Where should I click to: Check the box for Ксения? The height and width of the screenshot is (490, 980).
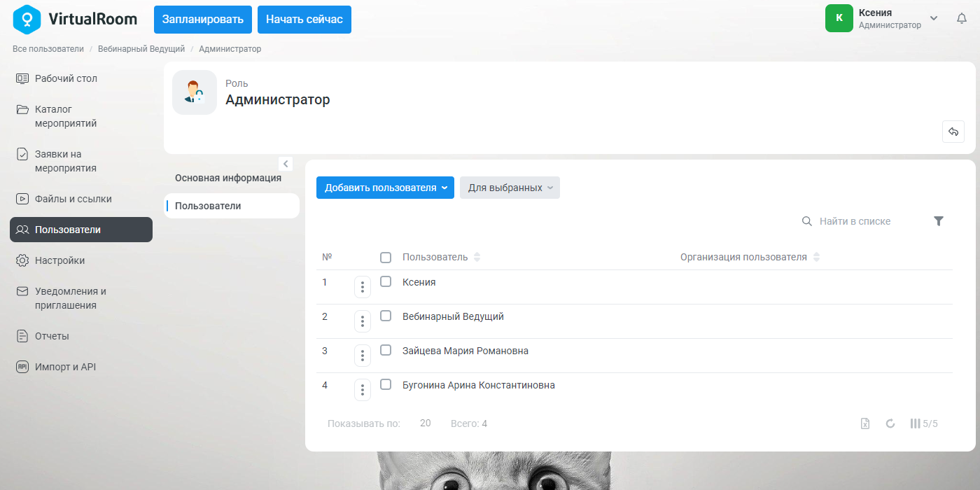[x=386, y=281]
